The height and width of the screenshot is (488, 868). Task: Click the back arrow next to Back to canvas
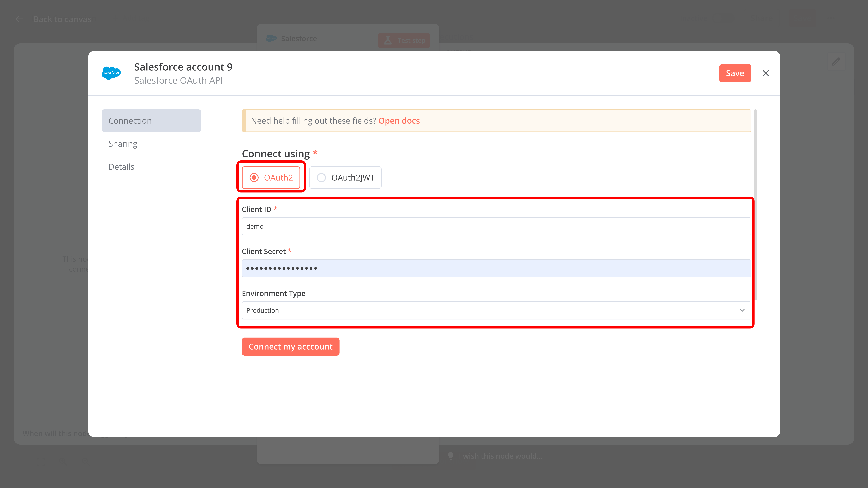click(x=19, y=19)
